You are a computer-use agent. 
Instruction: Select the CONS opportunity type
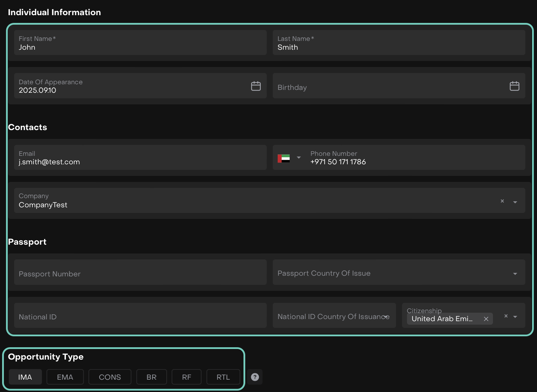pyautogui.click(x=110, y=377)
